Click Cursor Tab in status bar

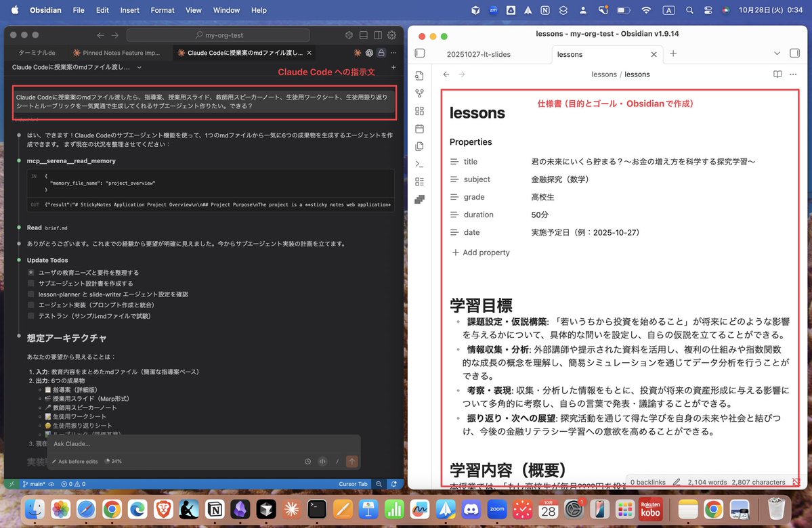(354, 484)
